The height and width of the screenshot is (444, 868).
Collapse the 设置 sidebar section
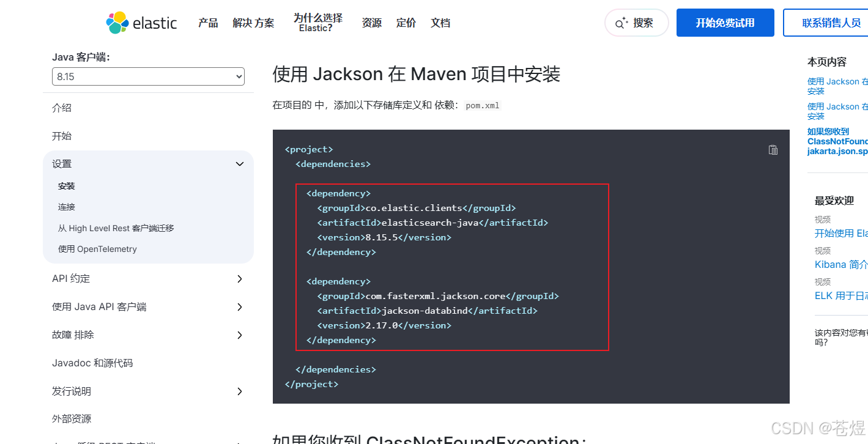(240, 164)
